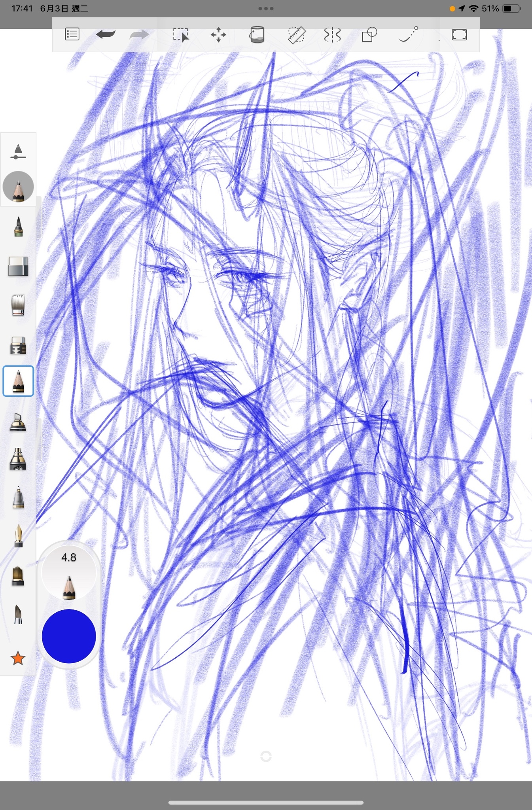Choose the flat paint brush
The height and width of the screenshot is (810, 532).
18,575
